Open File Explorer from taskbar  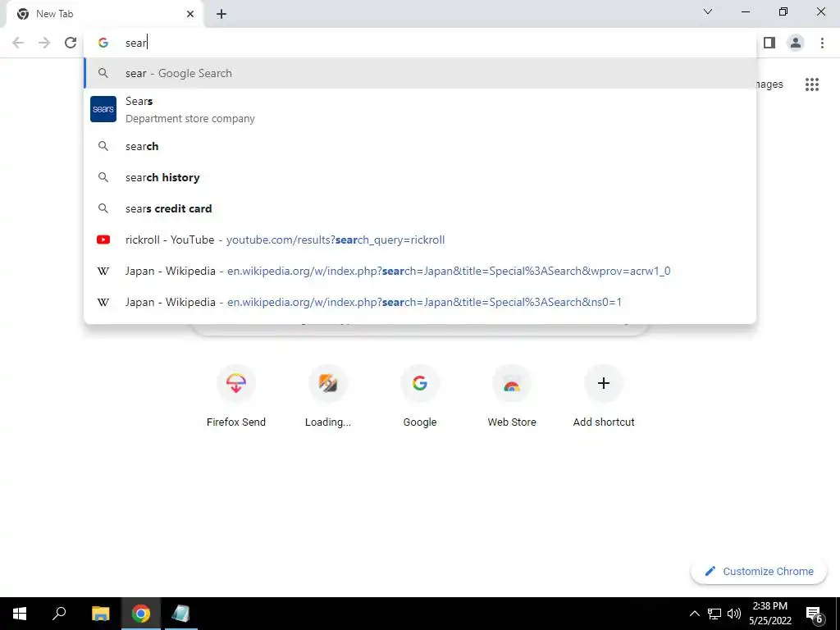tap(101, 614)
